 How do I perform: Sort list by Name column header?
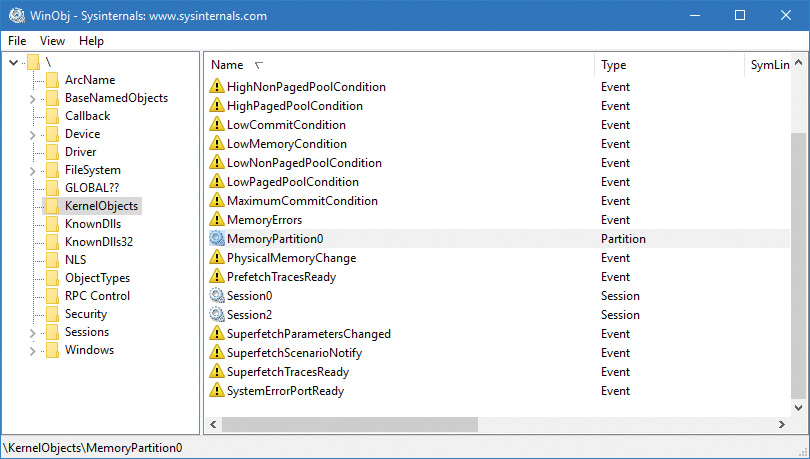coord(228,65)
